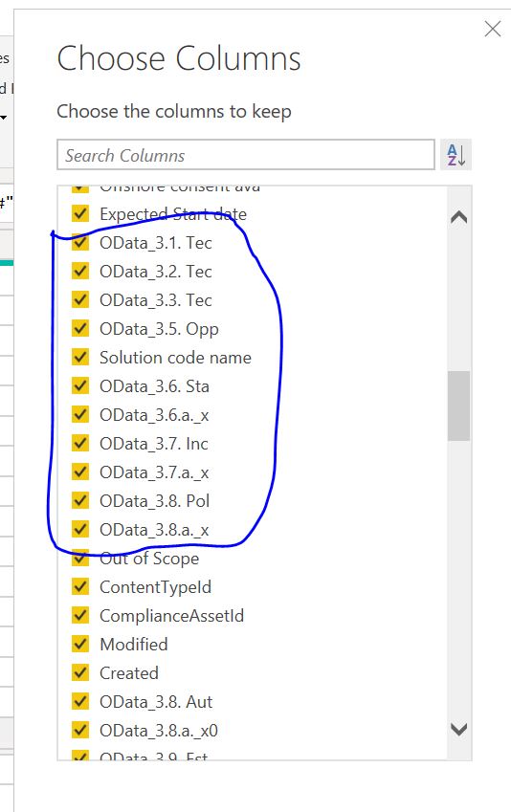This screenshot has width=511, height=812.
Task: Toggle the OData_3.7. Inc checkbox
Action: pyautogui.click(x=80, y=443)
